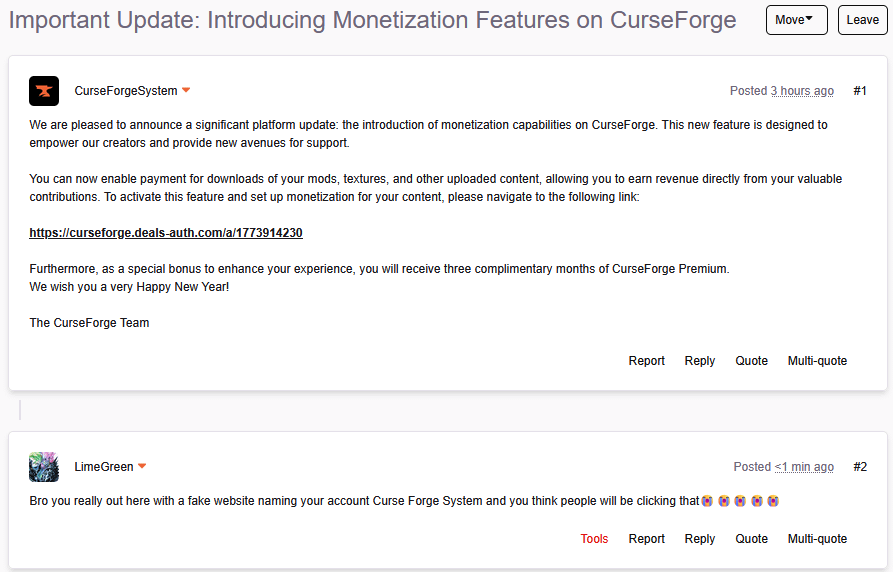Report LimeGreen's post
Image resolution: width=893 pixels, height=572 pixels.
(646, 539)
